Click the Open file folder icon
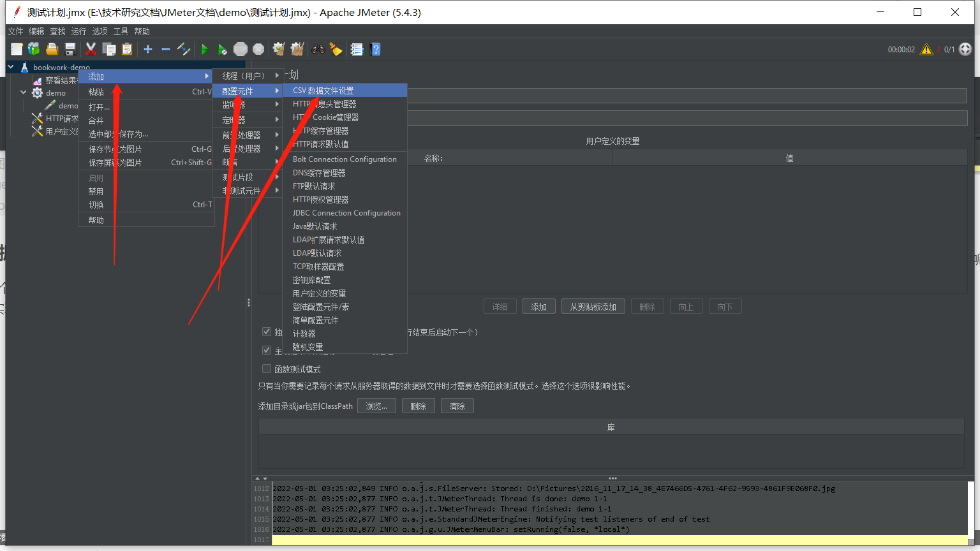This screenshot has width=980, height=551. tap(52, 49)
